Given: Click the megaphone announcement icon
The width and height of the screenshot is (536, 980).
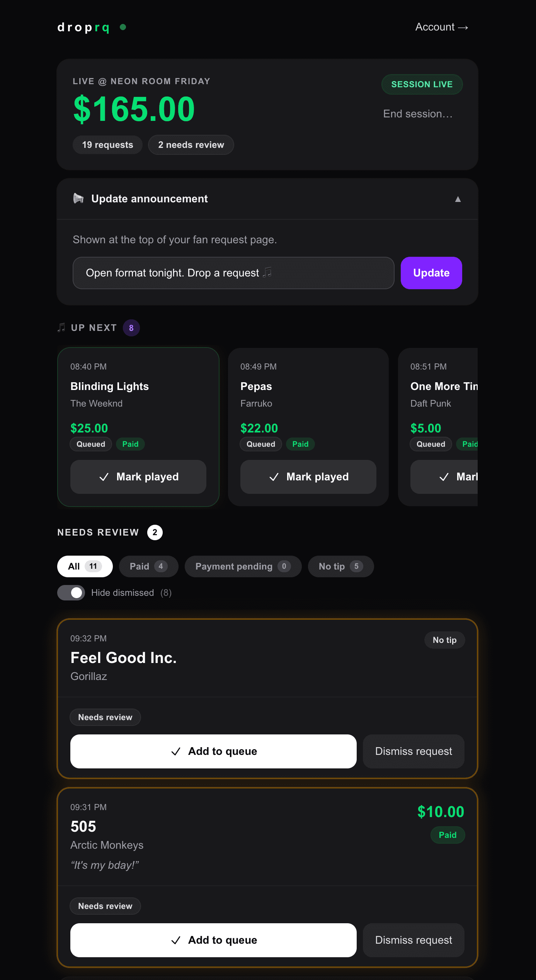Looking at the screenshot, I should coord(79,198).
